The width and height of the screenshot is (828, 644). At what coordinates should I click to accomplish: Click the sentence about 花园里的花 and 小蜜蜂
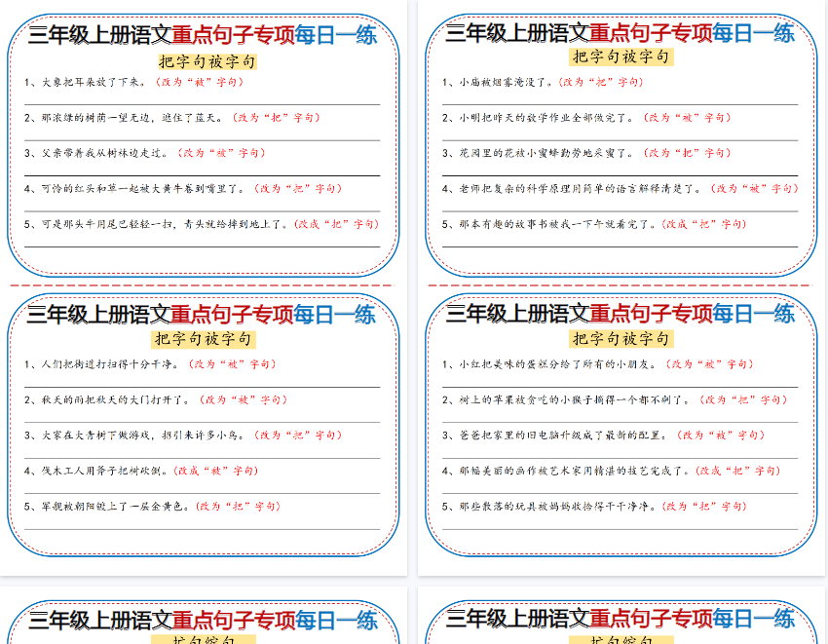coord(547,153)
